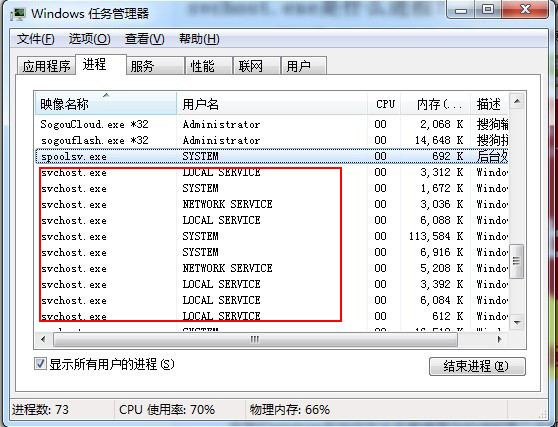Screen dimensions: 558x427
Task: Select svchost.exe using 3,312 K memory
Action: tap(272, 172)
